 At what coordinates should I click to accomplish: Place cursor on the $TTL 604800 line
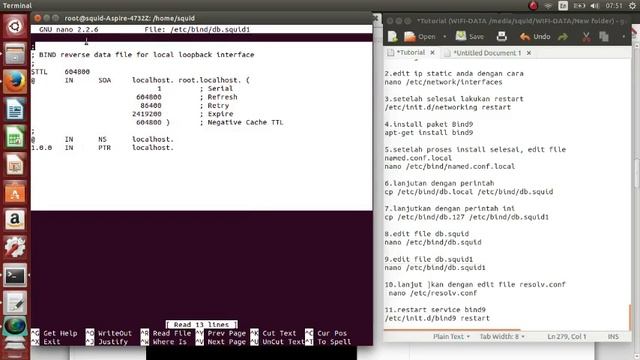[60, 72]
